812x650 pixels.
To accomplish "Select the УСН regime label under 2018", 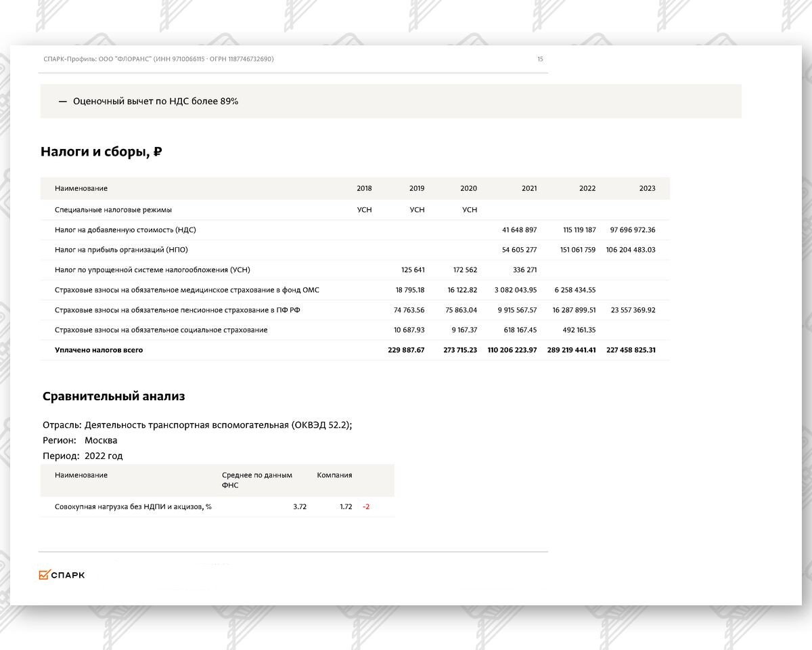I will (364, 209).
